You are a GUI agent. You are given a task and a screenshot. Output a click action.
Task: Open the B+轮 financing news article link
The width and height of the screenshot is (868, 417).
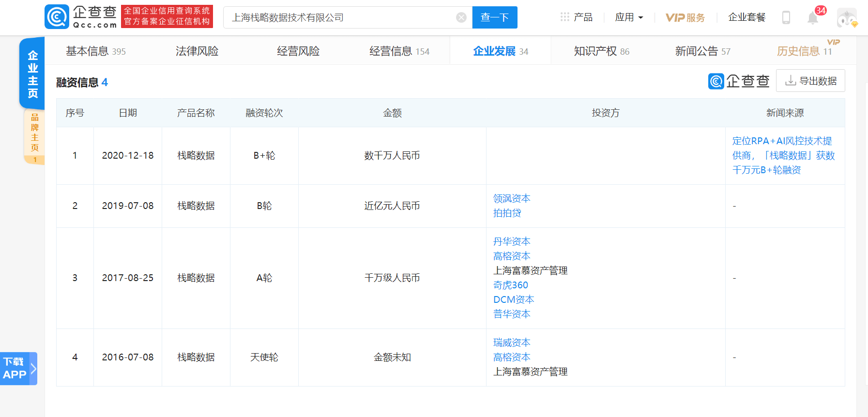[x=783, y=155]
